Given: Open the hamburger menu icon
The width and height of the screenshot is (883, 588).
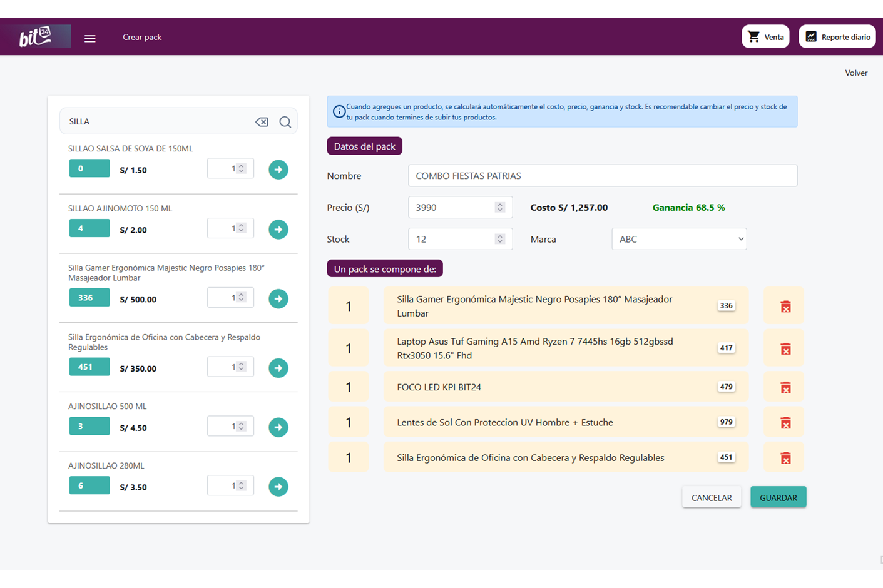Looking at the screenshot, I should click(x=90, y=38).
